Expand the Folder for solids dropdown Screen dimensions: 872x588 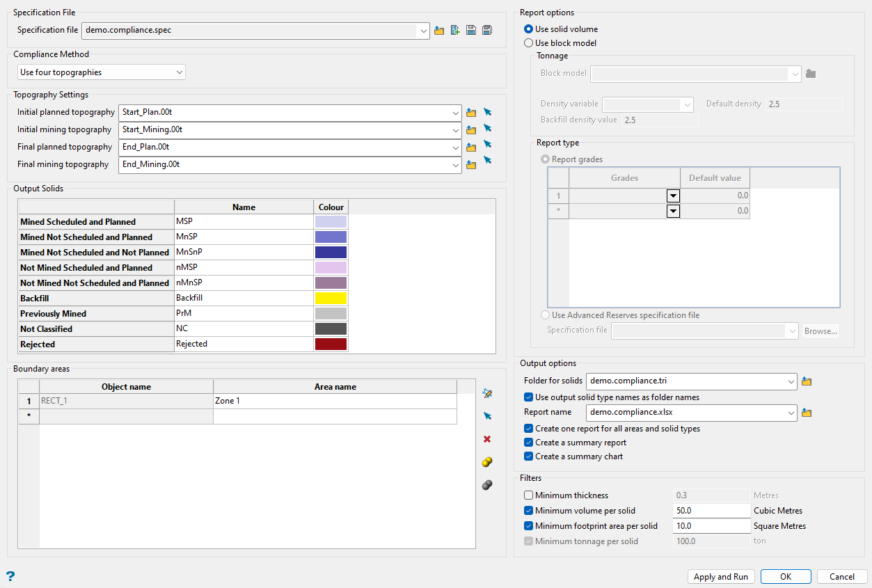[x=791, y=381]
